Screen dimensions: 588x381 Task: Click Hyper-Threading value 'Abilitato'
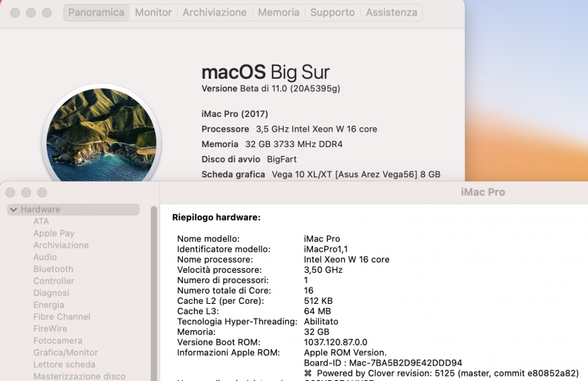(321, 321)
